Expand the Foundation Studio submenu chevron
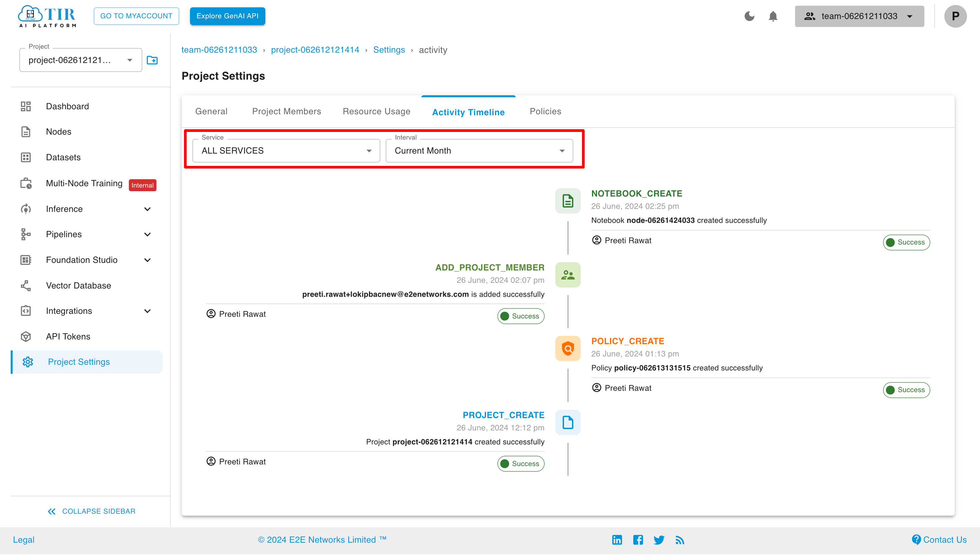Screen dimensions: 980x555 click(x=148, y=260)
